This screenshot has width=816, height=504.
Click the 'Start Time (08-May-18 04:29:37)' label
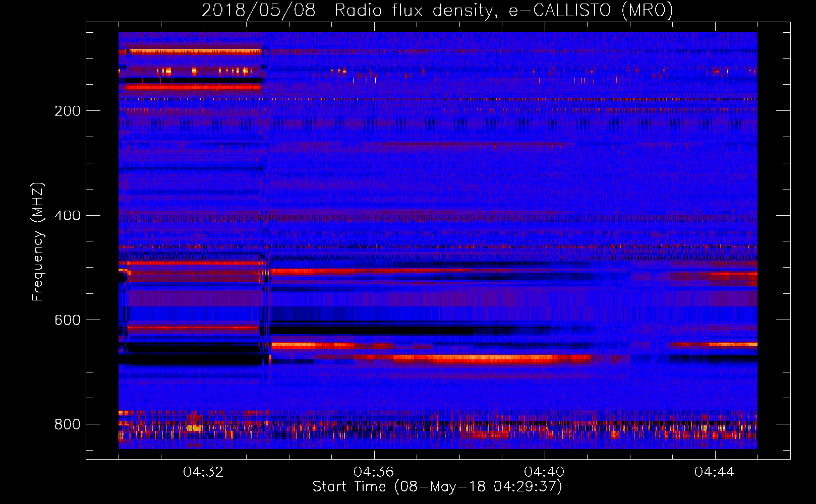click(x=437, y=487)
